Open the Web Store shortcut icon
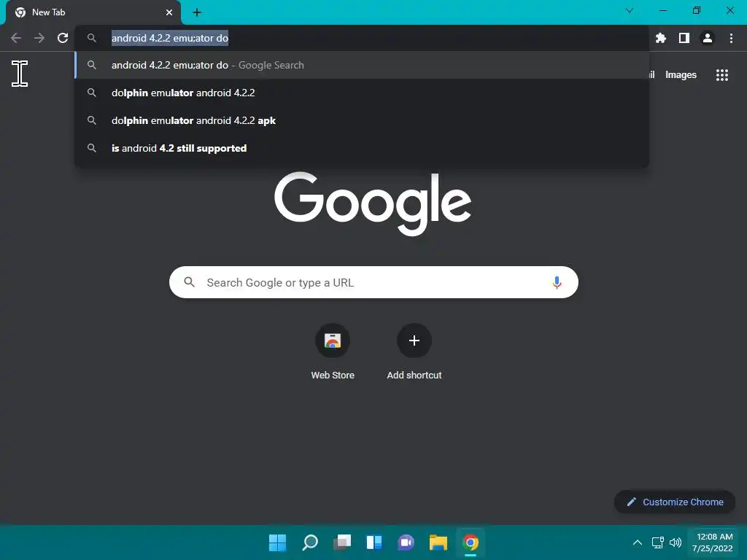 333,341
